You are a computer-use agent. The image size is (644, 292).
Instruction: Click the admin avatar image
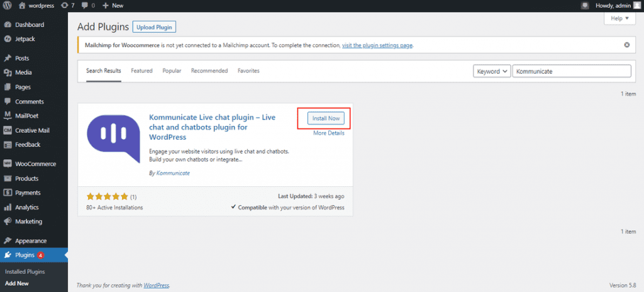pos(636,5)
